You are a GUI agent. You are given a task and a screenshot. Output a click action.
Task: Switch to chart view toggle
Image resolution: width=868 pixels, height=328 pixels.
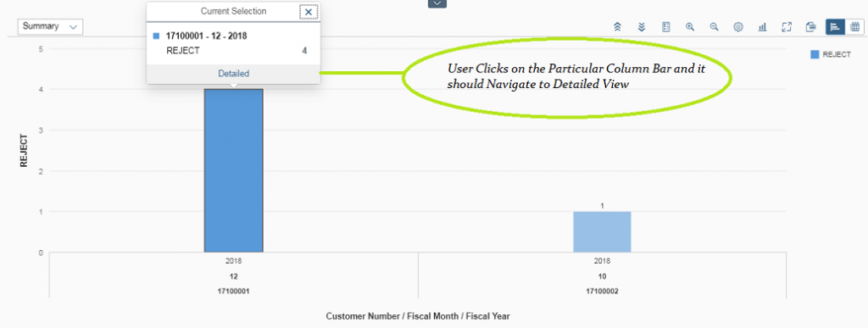click(x=835, y=26)
